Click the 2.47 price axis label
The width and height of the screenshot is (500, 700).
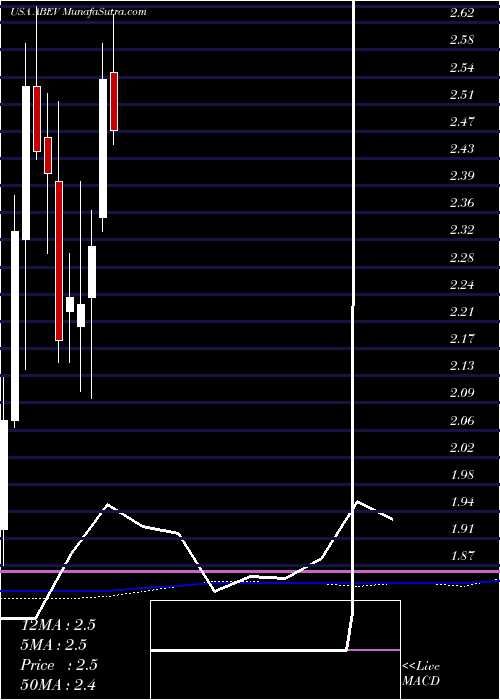462,121
